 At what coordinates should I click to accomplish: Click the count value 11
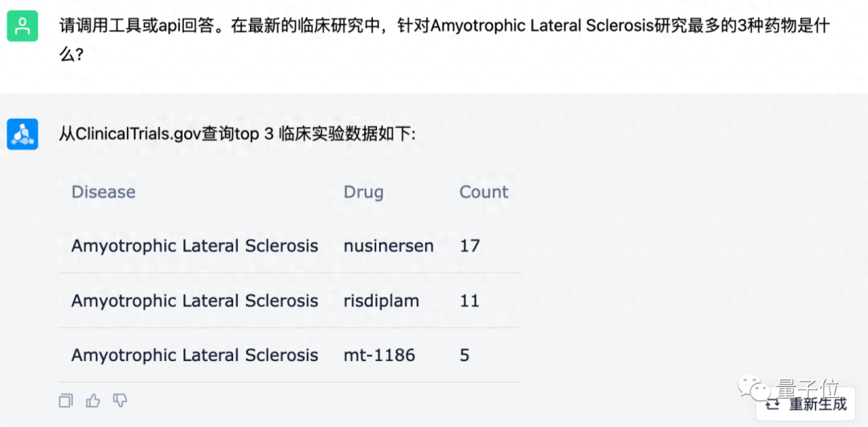tap(469, 301)
